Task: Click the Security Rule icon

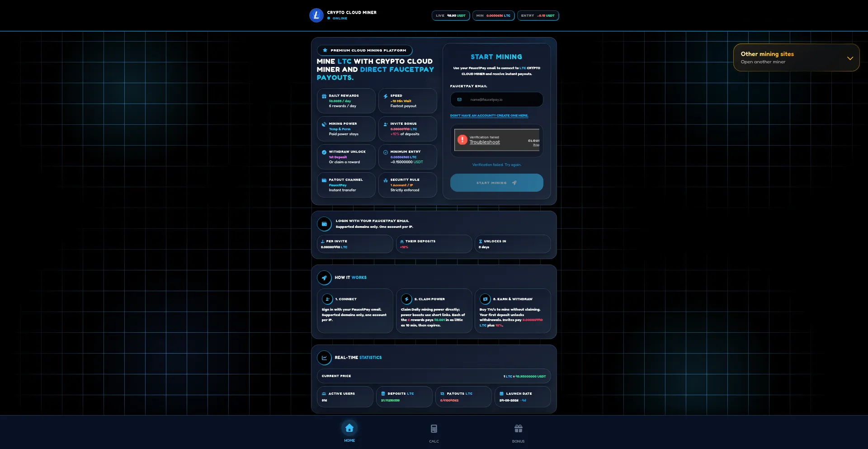Action: click(386, 180)
